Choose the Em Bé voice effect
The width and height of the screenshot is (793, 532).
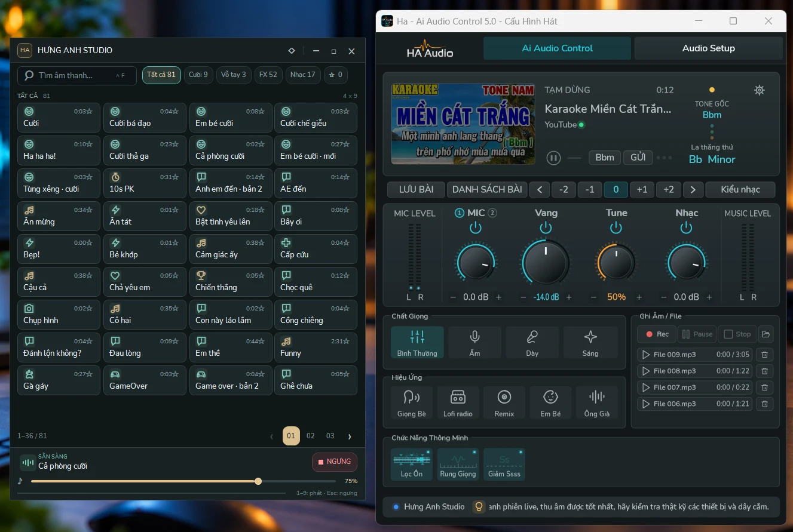pos(550,402)
